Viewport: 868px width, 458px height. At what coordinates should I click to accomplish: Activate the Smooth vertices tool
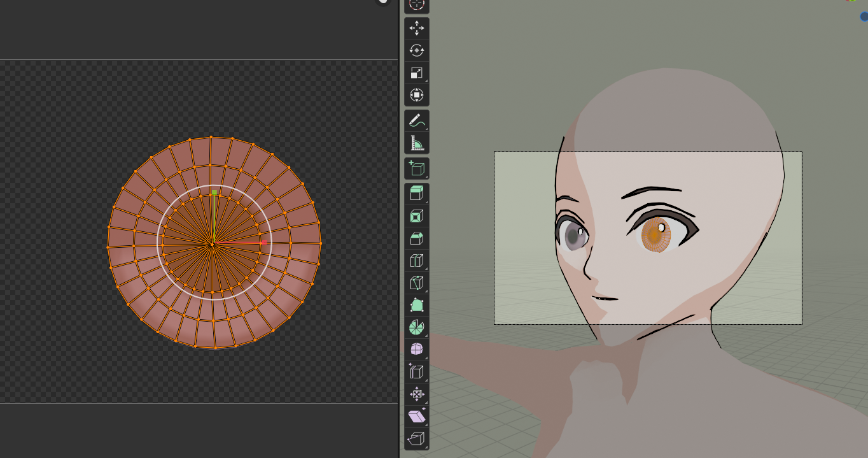coord(417,349)
